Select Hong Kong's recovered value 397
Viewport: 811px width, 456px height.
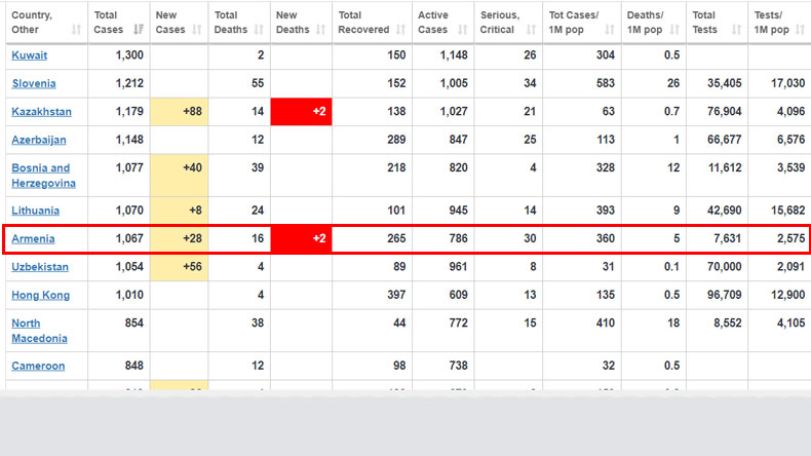pos(396,295)
